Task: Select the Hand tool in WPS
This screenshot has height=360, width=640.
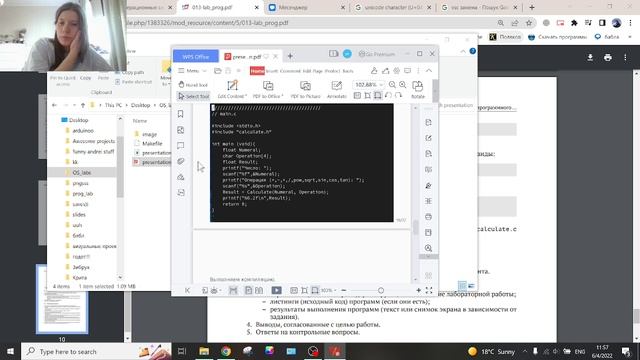Action: (x=193, y=84)
